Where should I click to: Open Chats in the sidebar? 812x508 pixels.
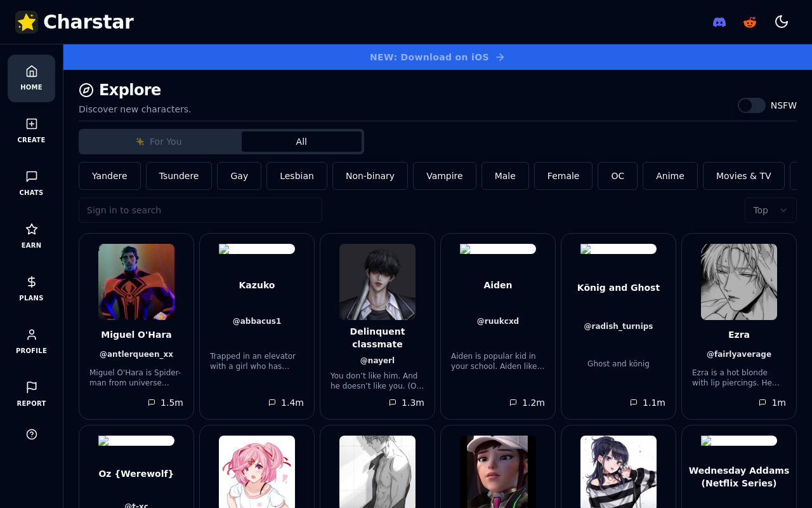(31, 184)
